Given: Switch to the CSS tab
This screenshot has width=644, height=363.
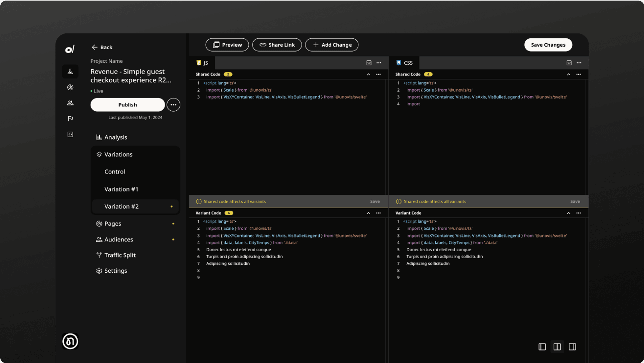Looking at the screenshot, I should point(404,63).
